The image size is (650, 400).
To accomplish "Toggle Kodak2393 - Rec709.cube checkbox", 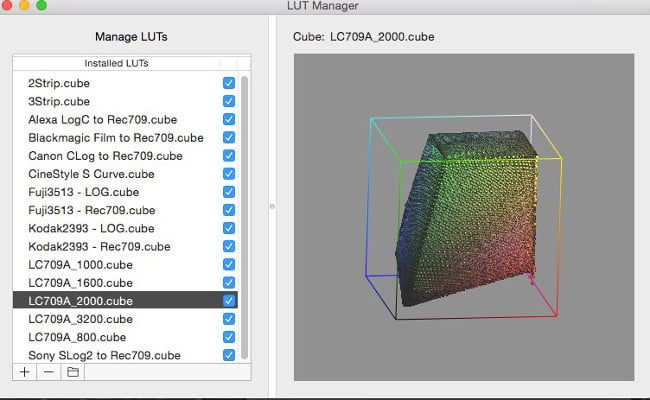I will 229,246.
